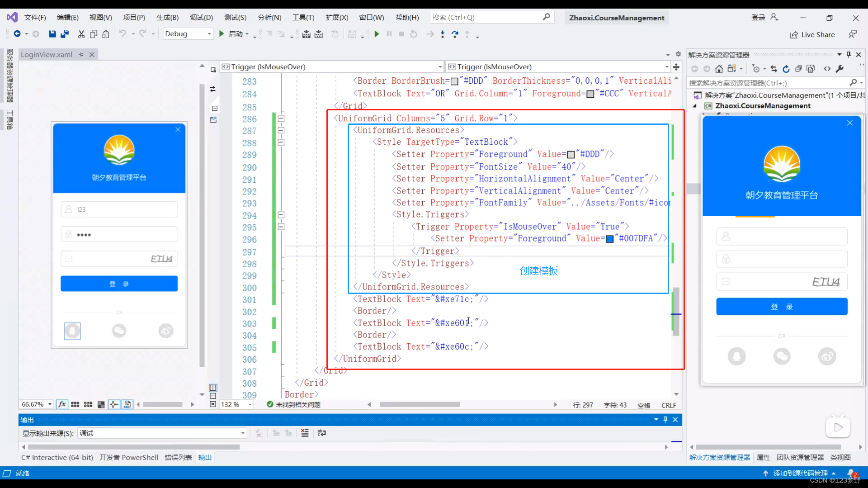Viewport: 868px width, 488px height.
Task: Click the Continue green play icon
Action: point(377,34)
